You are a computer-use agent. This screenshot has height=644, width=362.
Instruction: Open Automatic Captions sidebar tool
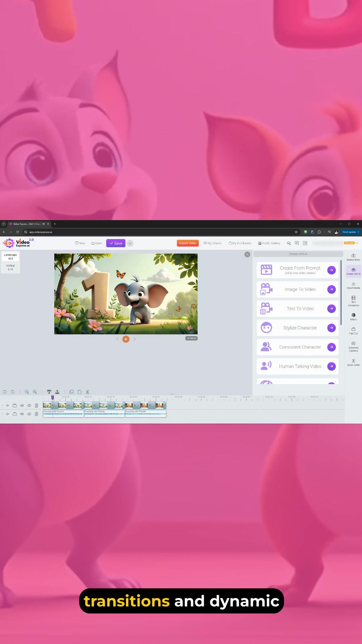[353, 346]
